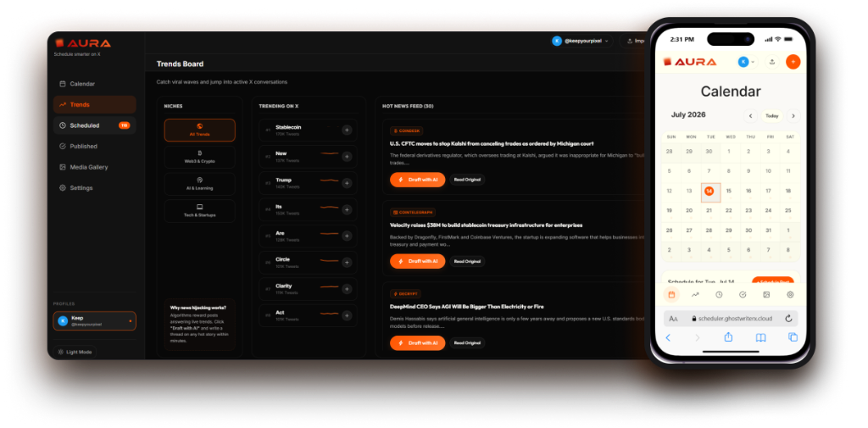
Task: Select the Keep profile card
Action: point(95,320)
